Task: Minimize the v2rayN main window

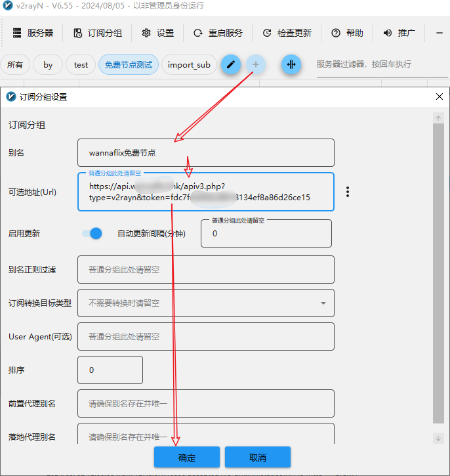Action: [x=440, y=33]
